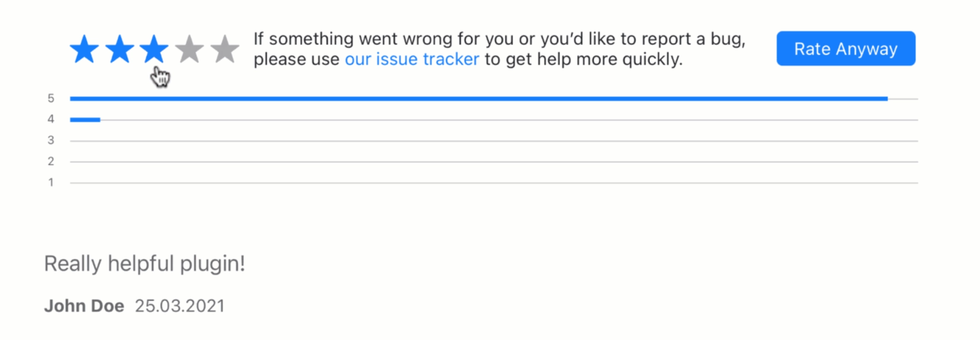Click the 3-star rating row line
The image size is (980, 340).
tap(494, 141)
